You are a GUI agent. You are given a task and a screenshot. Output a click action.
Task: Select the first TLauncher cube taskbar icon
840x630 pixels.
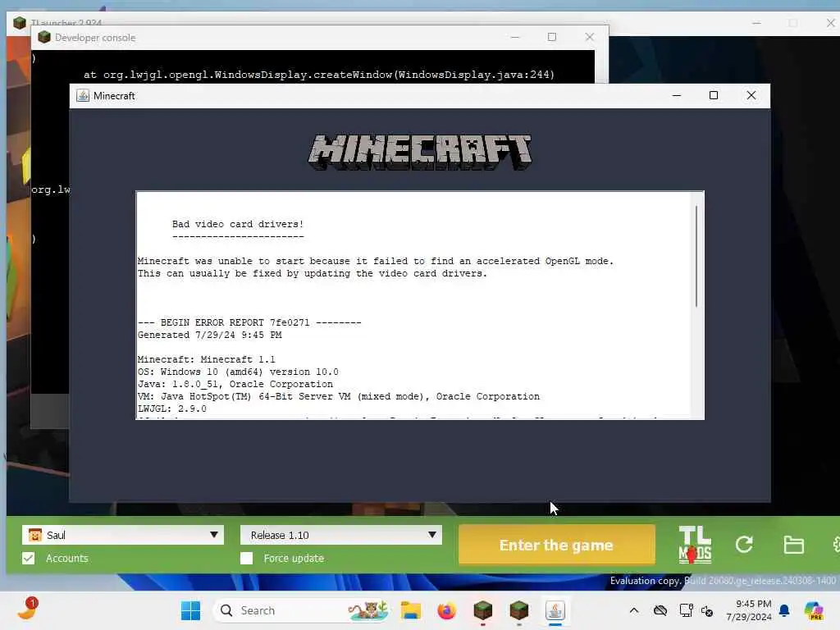click(482, 610)
